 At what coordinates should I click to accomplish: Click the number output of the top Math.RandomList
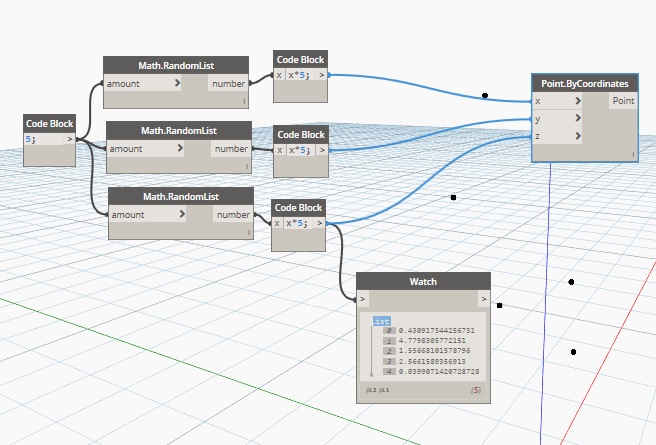(229, 84)
